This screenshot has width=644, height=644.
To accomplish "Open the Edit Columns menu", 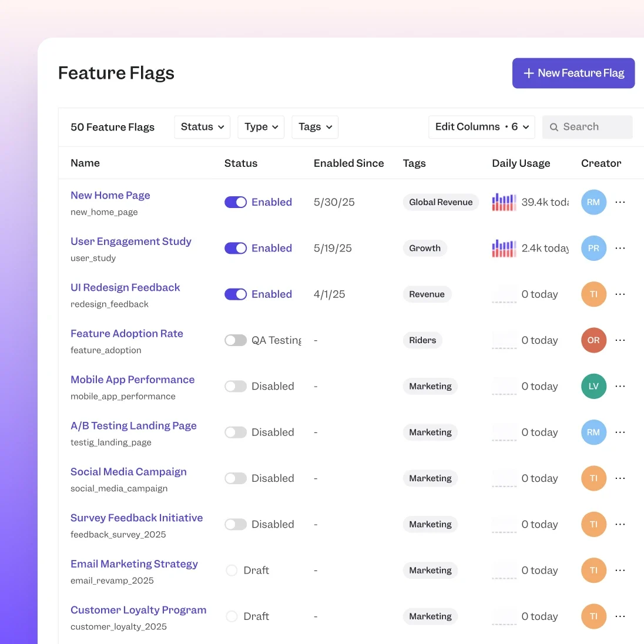I will (481, 127).
